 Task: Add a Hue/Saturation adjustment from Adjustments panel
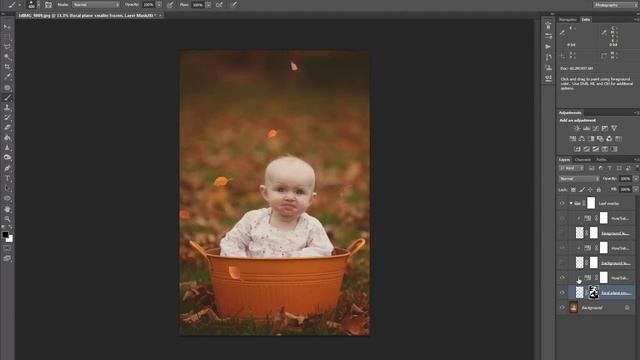click(573, 139)
